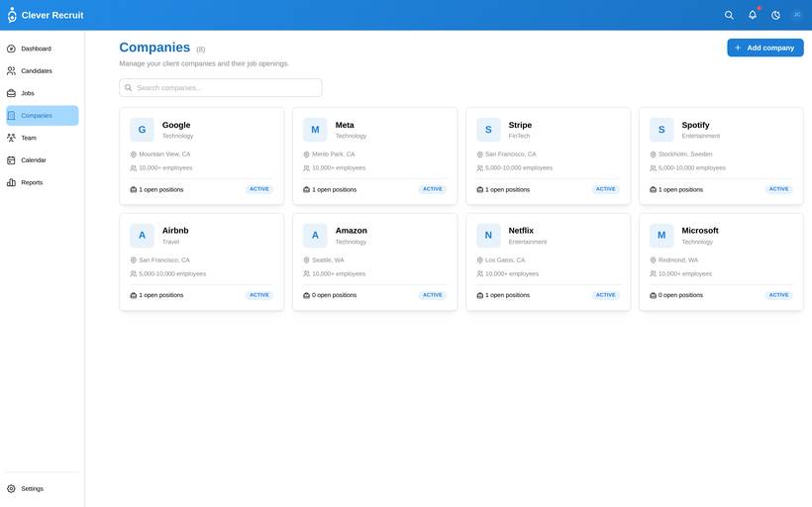Screen dimensions: 812x507
Task: Click the Airbnb company logo tile
Action: (x=142, y=235)
